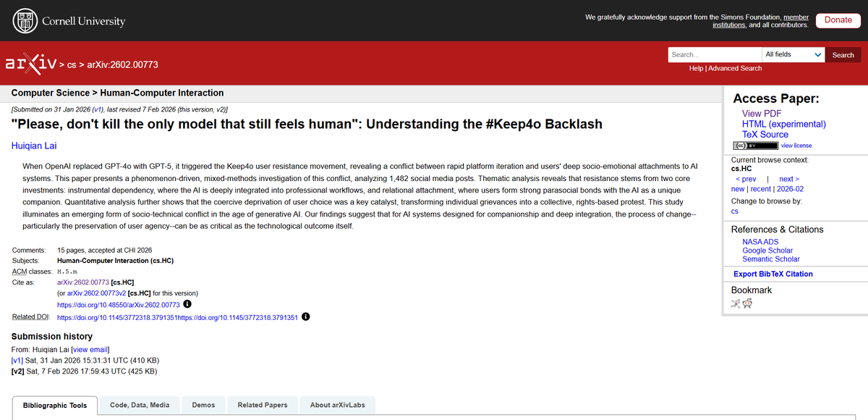Open the Google Scholar link
The height and width of the screenshot is (420, 868).
[x=767, y=251]
